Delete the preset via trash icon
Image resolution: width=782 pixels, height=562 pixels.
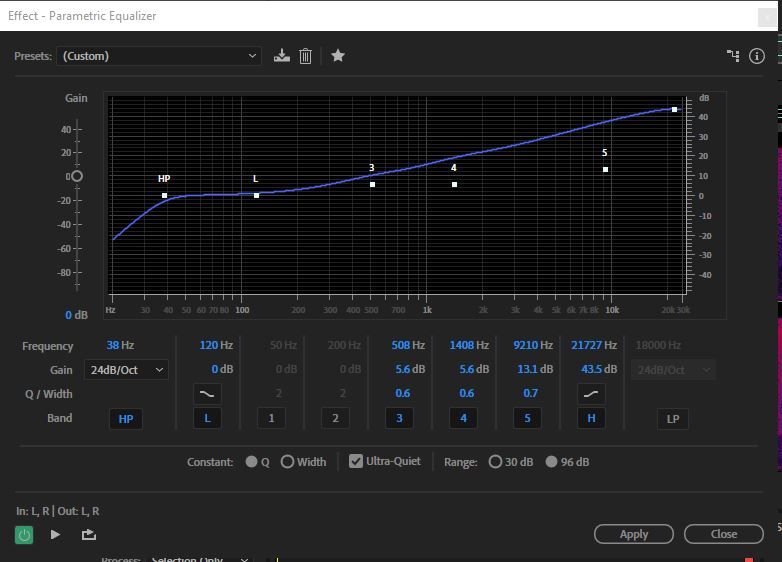[x=305, y=56]
